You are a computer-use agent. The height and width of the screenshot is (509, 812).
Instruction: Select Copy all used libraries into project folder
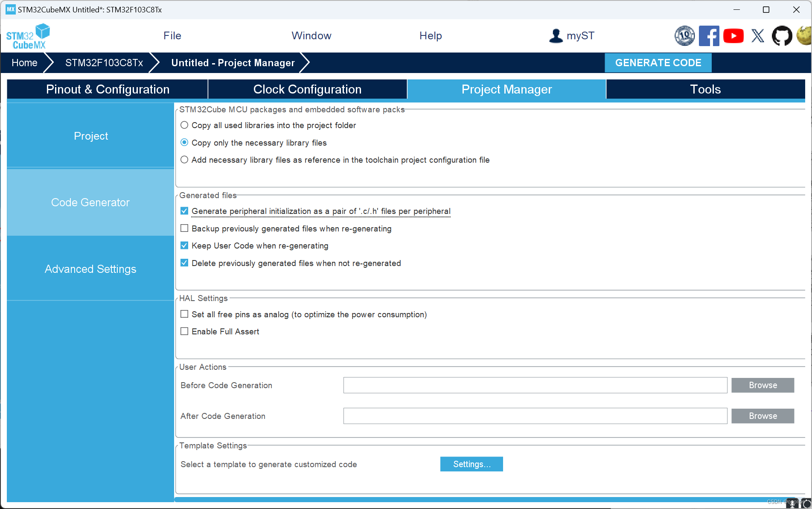tap(184, 125)
